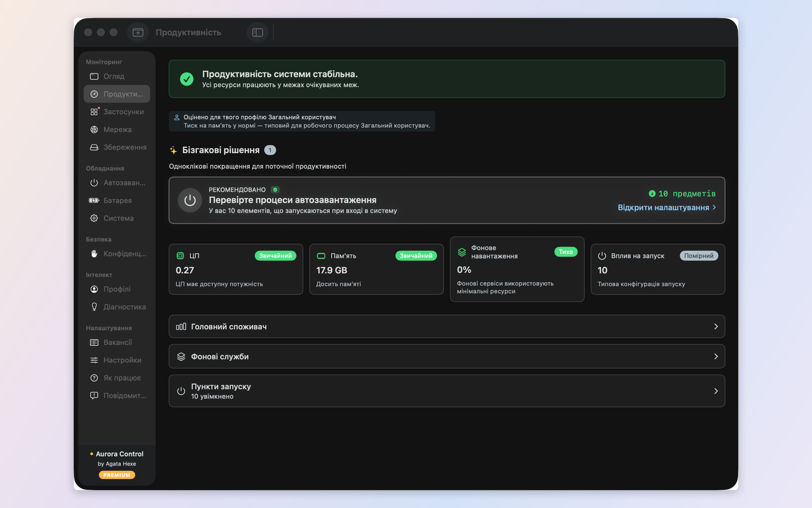This screenshot has height=508, width=812.
Task: Click the 0% background load value
Action: pyautogui.click(x=464, y=270)
